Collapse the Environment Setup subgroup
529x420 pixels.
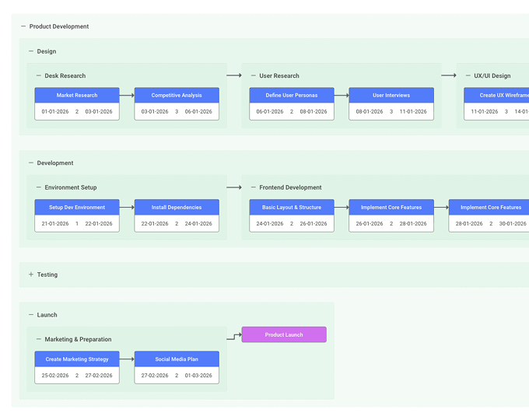pos(39,187)
